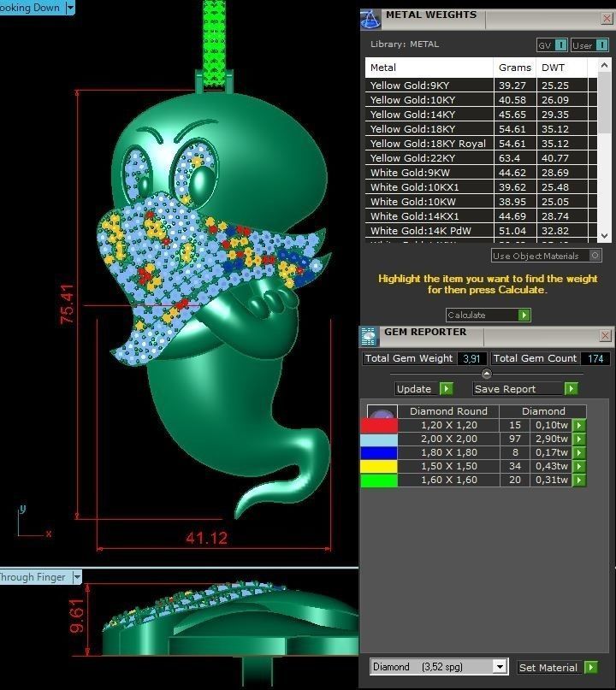The image size is (616, 690).
Task: Select the red gem color swatch
Action: (379, 426)
